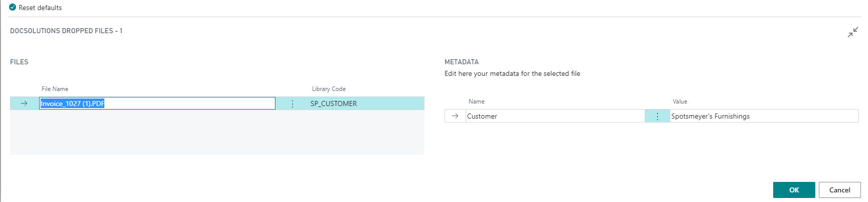This screenshot has height=202, width=868.
Task: Open the three-dot menu for Invoice_1027 row
Action: pos(293,104)
